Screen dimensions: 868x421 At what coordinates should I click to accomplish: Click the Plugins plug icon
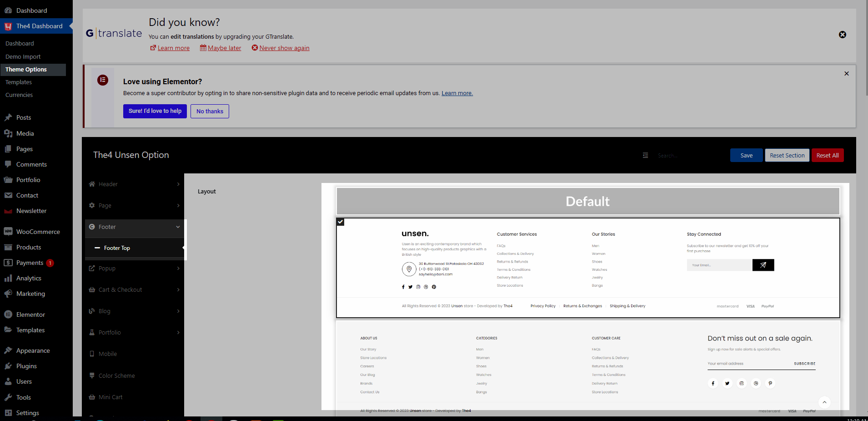click(x=8, y=366)
